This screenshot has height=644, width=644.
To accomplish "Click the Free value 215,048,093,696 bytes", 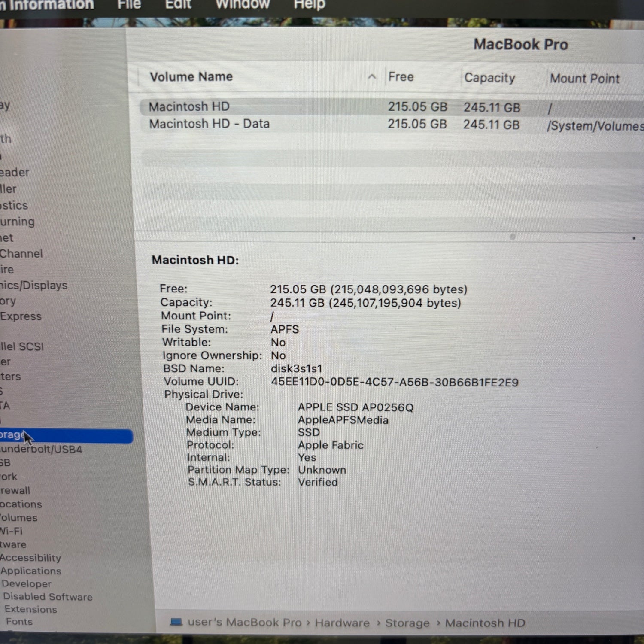I will click(368, 289).
